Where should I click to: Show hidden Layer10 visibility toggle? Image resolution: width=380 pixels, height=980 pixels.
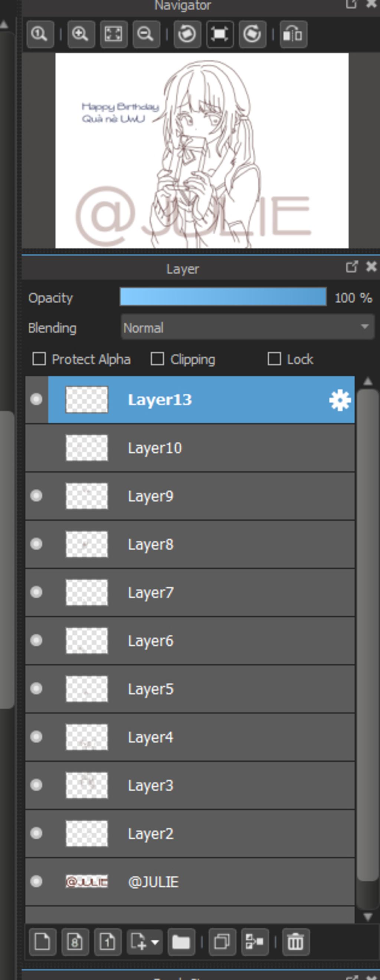(36, 448)
